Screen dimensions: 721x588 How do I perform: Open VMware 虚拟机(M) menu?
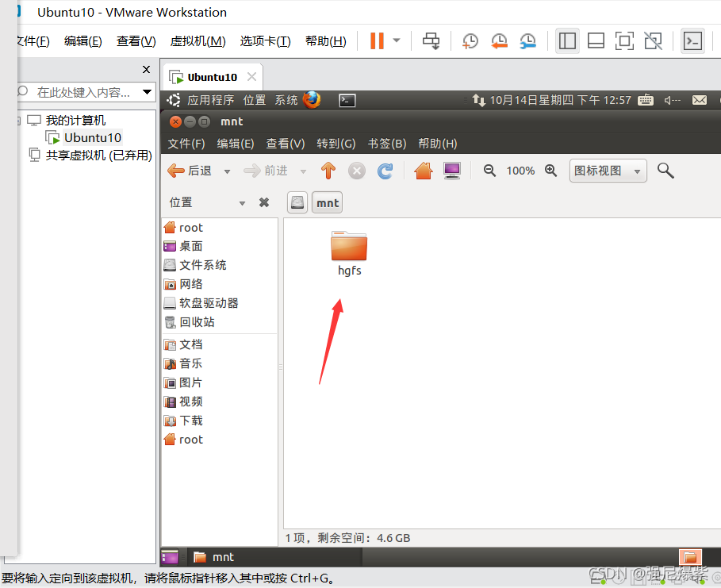tap(198, 41)
